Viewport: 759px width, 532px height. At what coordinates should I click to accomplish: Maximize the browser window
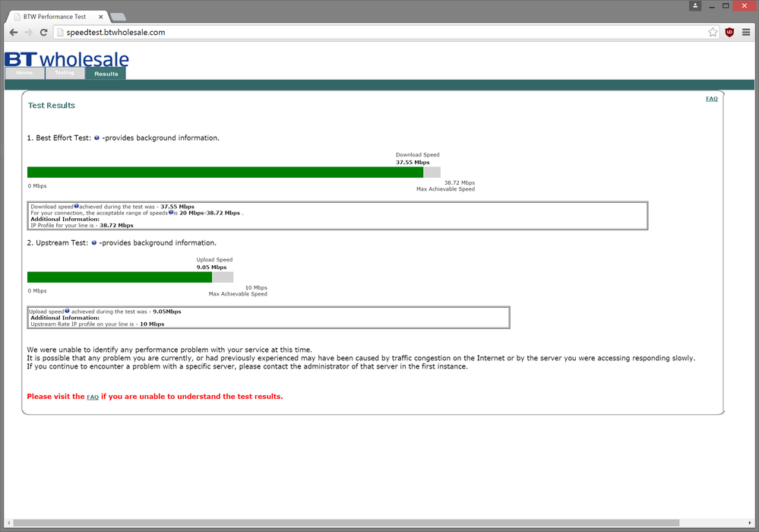(x=726, y=6)
